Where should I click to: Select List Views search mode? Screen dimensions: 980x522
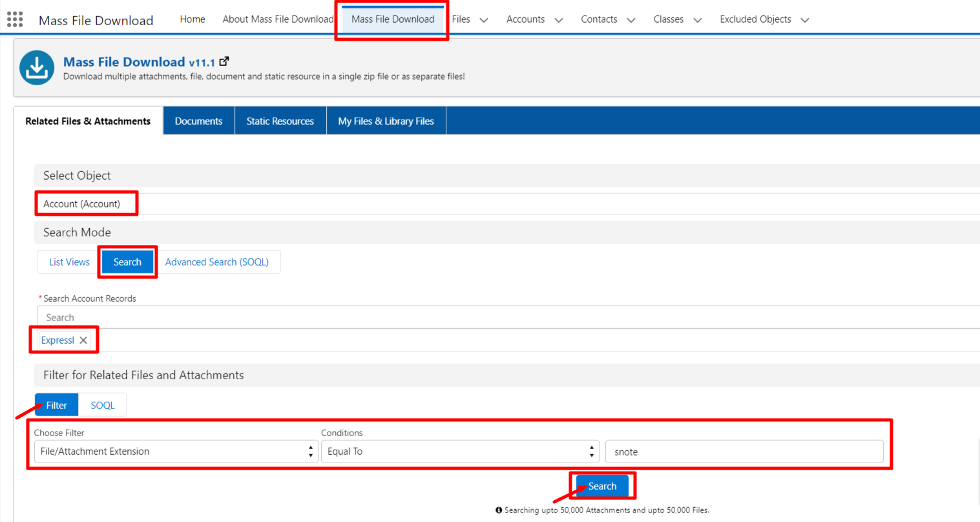click(69, 262)
